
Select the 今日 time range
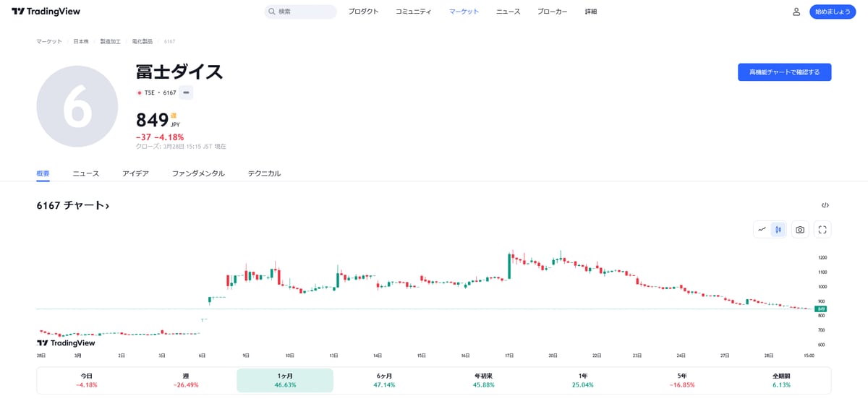pos(86,380)
